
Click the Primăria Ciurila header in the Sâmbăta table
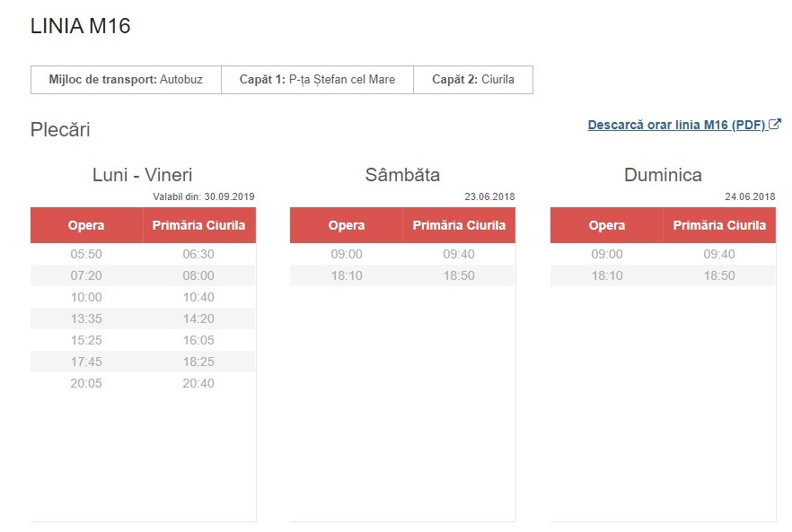pyautogui.click(x=459, y=225)
